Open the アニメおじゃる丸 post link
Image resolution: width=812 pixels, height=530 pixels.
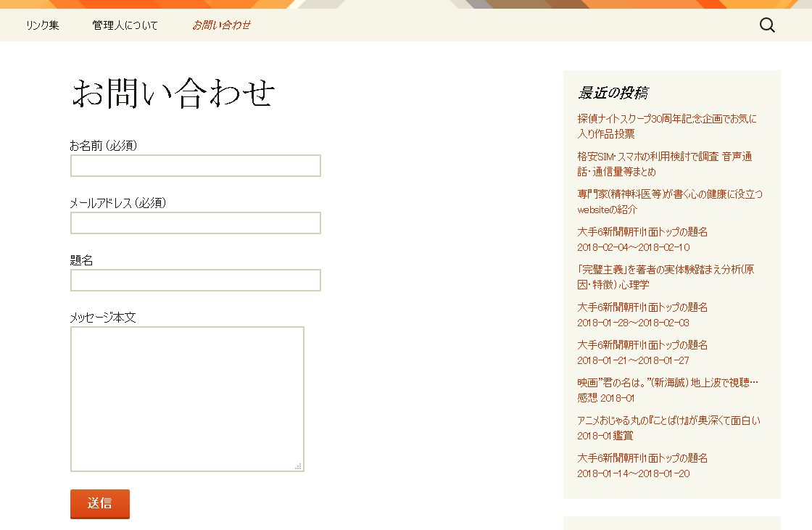tap(668, 421)
